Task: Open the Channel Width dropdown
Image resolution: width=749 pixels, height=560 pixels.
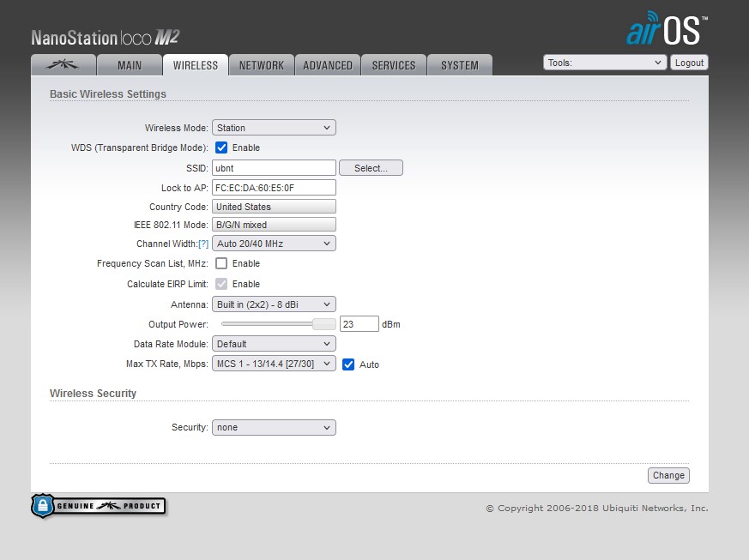Action: pyautogui.click(x=275, y=244)
